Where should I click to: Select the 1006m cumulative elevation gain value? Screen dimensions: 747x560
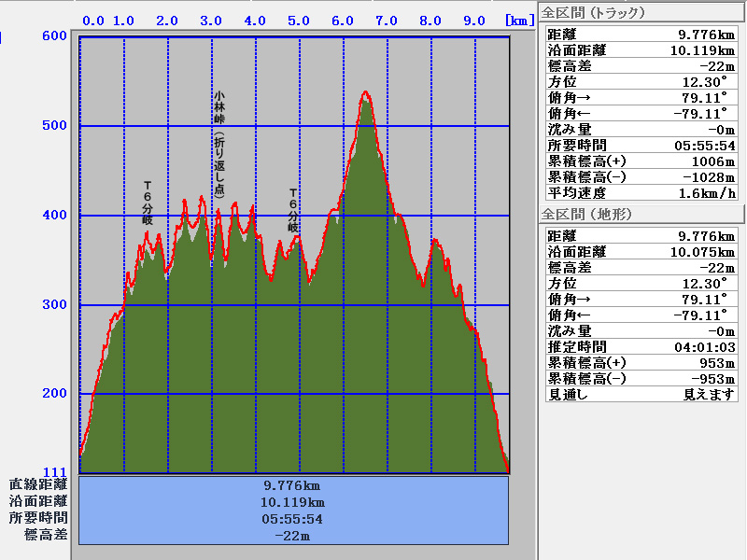pos(713,161)
